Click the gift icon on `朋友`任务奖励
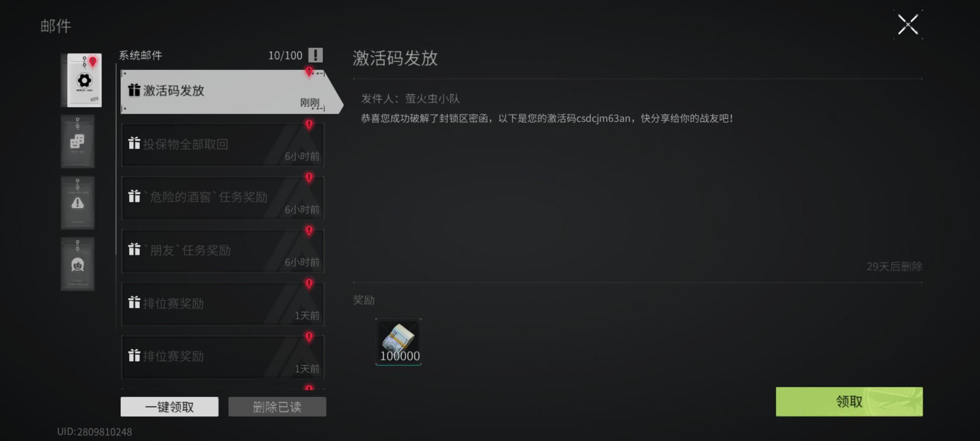Viewport: 980px width, 441px height. (134, 249)
